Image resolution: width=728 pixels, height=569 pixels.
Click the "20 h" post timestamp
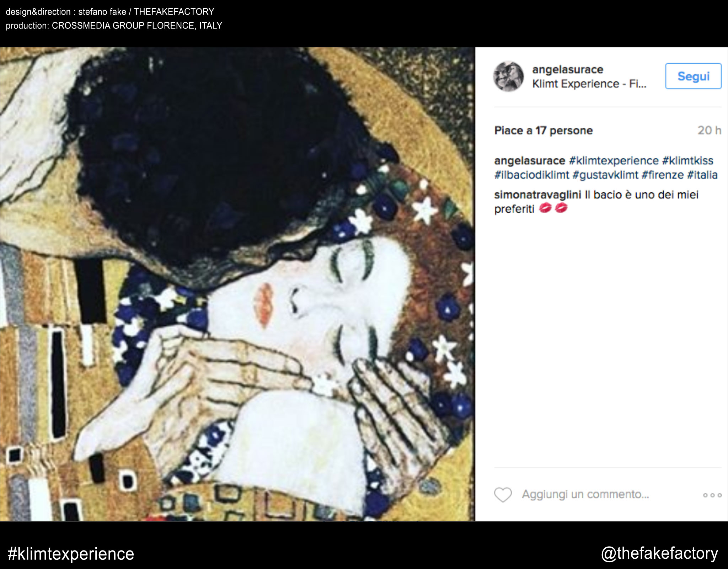pos(709,131)
